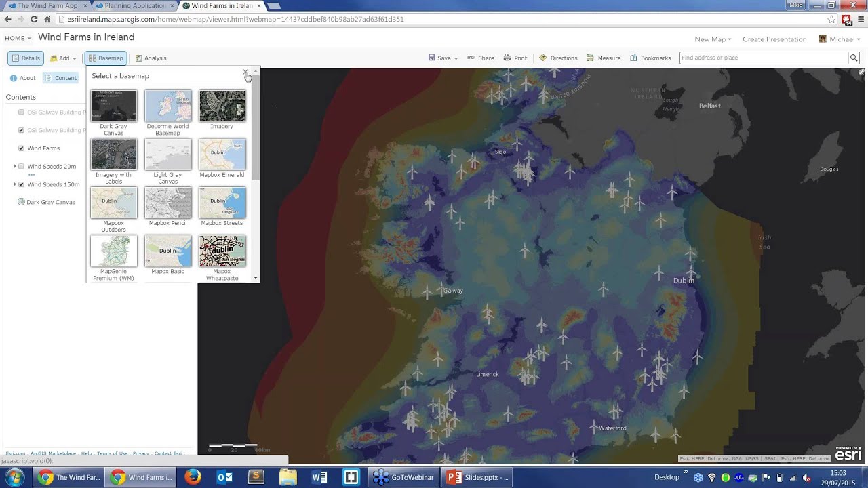
Task: Choose the Mapbox Pencil basemap
Action: point(168,203)
